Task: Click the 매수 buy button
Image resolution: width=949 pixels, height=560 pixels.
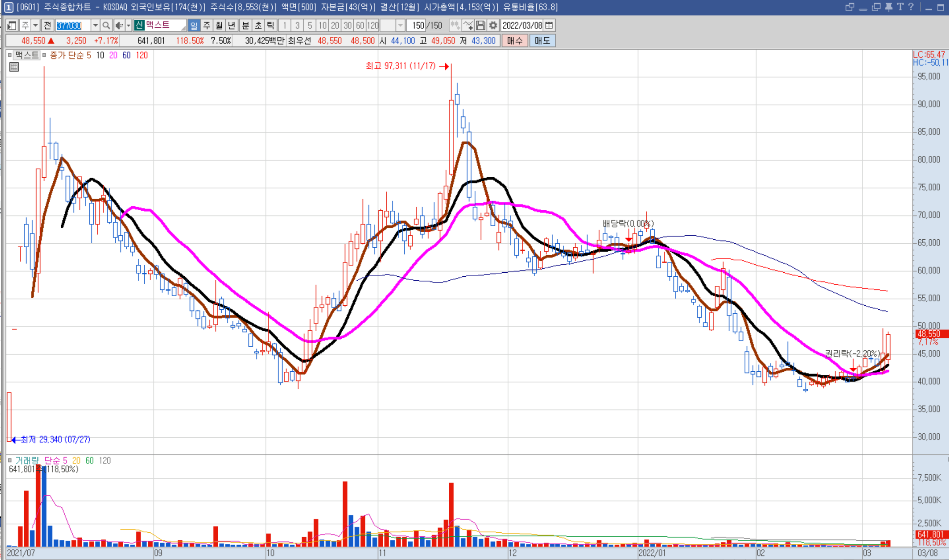Action: click(515, 41)
